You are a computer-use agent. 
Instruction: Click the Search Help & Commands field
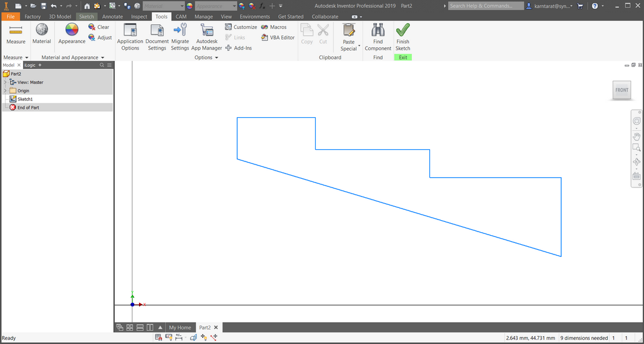pos(486,6)
